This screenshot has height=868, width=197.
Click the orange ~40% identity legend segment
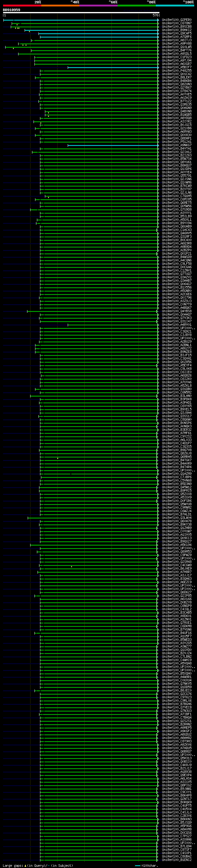tap(60, 6)
